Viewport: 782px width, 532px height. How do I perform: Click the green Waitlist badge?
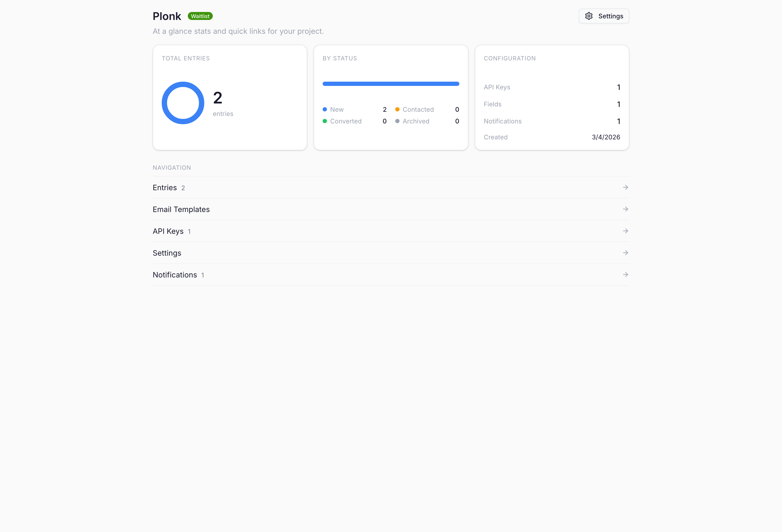[200, 16]
